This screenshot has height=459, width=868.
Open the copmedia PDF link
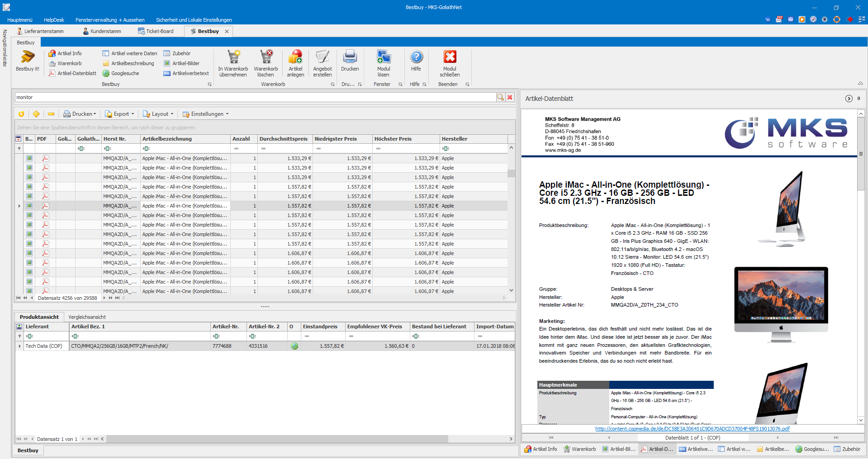coord(693,429)
